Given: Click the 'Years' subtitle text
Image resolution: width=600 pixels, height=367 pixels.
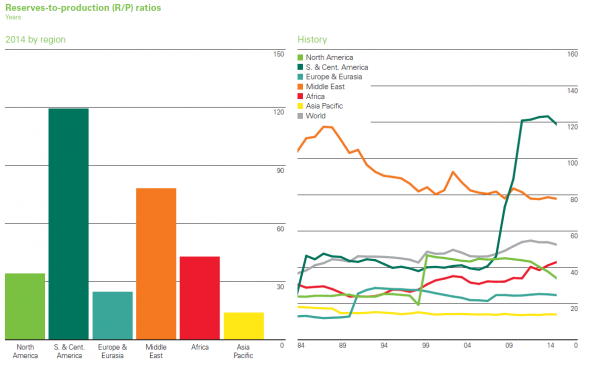Looking at the screenshot, I should coord(13,17).
